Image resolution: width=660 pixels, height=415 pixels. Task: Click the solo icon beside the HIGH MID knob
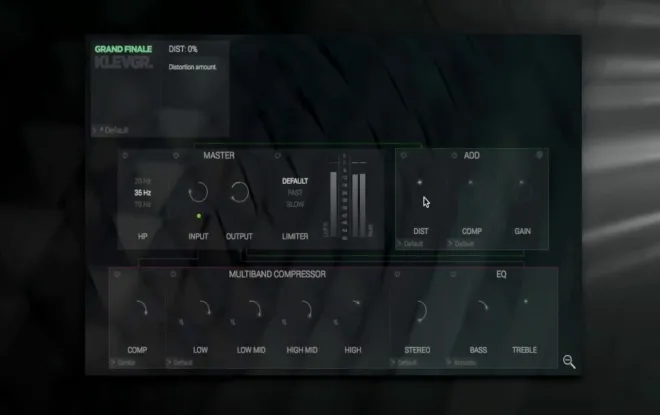coord(284,322)
